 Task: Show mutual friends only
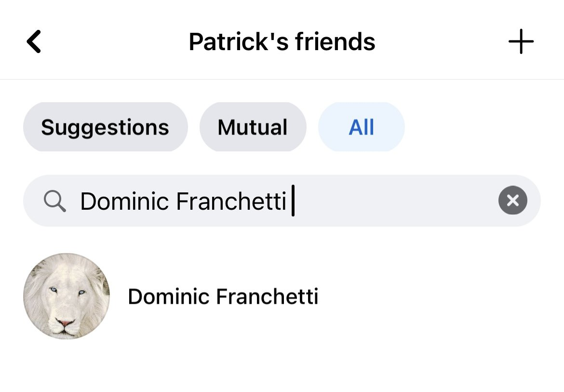coord(253,127)
